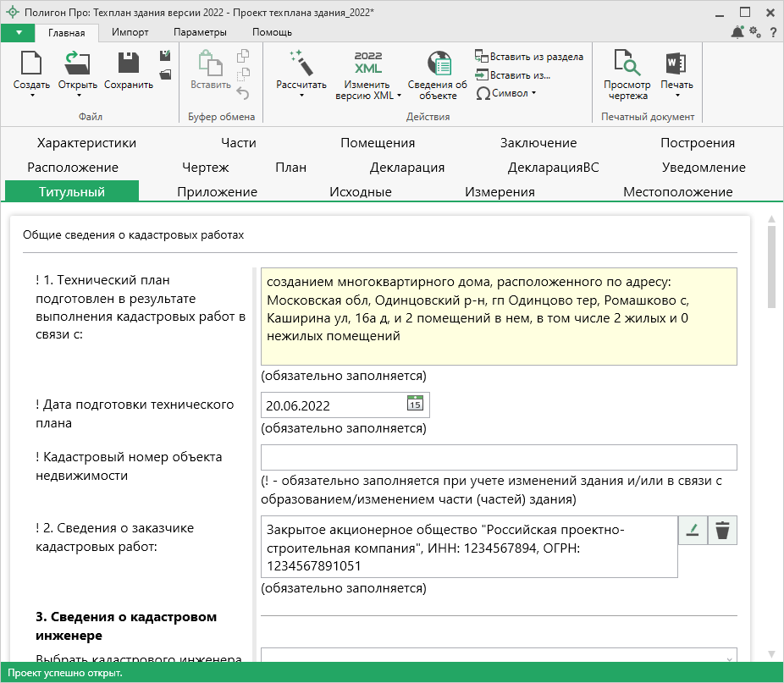This screenshot has height=683, width=784.
Task: Click the Рассчитать magic wand icon
Action: tap(301, 63)
